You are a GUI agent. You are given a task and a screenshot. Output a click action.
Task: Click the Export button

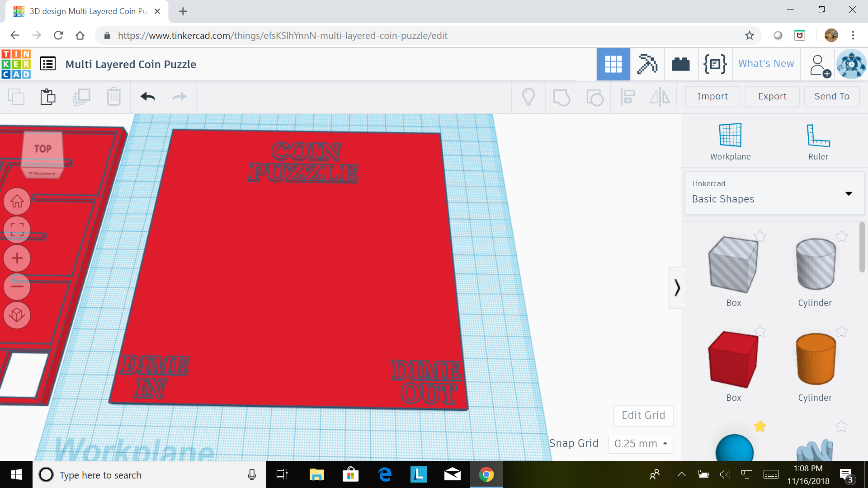pos(772,96)
